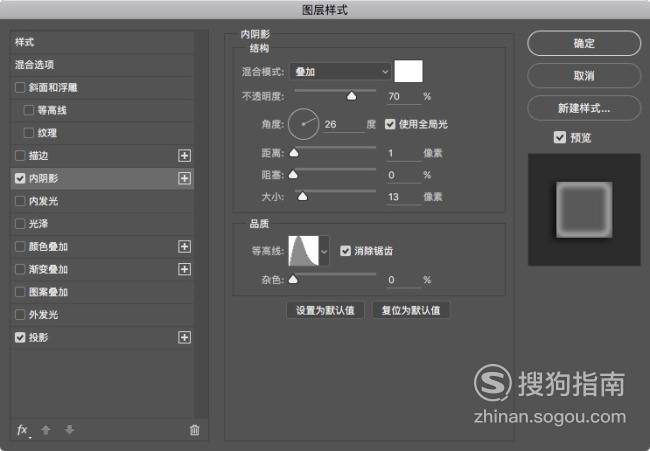650x451 pixels.
Task: Open the 混合模式 dropdown showing 叠加
Action: click(340, 72)
